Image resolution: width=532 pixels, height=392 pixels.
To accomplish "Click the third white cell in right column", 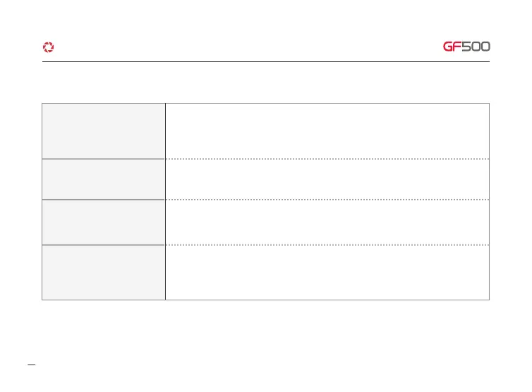I will [x=327, y=223].
